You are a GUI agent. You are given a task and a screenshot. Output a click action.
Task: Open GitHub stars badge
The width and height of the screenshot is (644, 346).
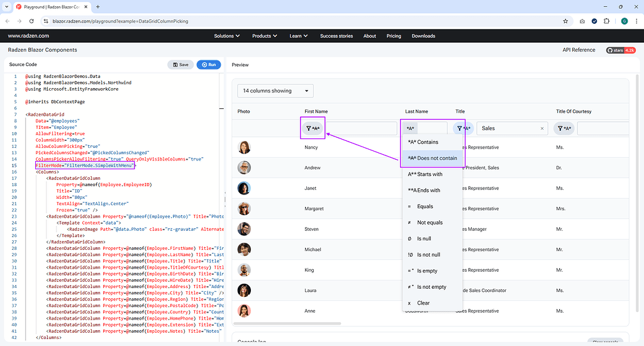[621, 50]
